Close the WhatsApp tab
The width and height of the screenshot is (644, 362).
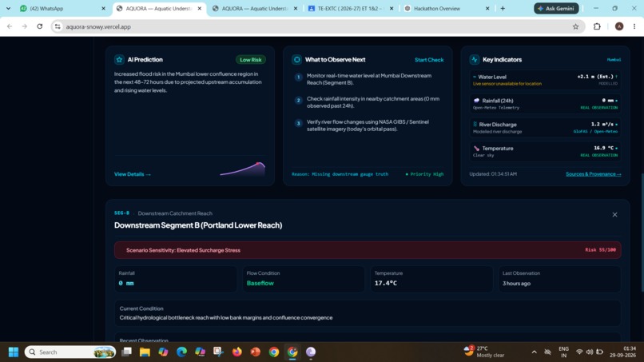coord(104,8)
